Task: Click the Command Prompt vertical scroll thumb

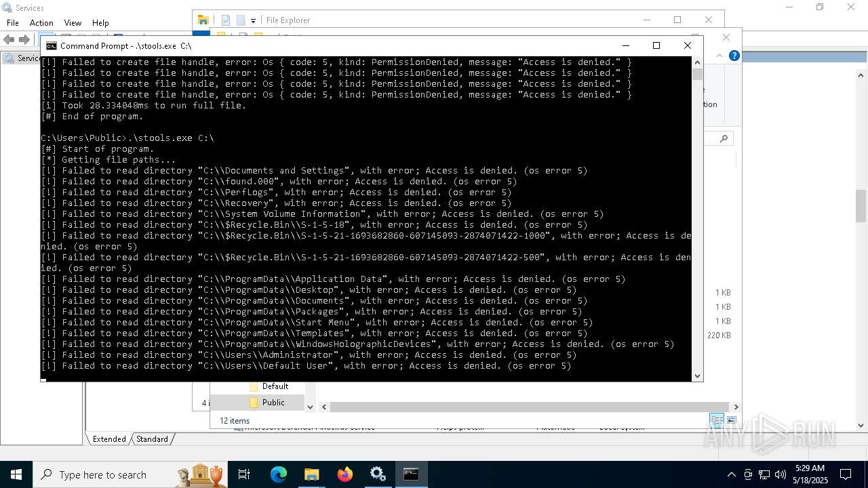Action: tap(697, 74)
